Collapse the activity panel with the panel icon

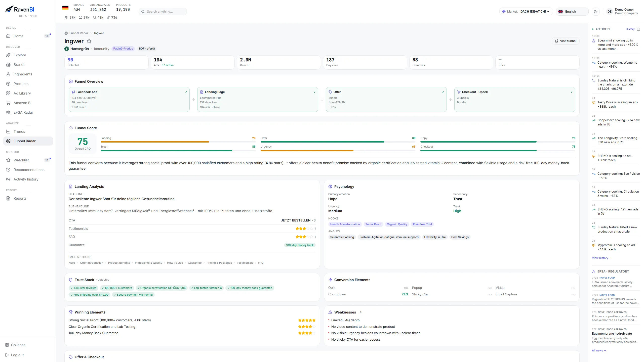pyautogui.click(x=638, y=29)
